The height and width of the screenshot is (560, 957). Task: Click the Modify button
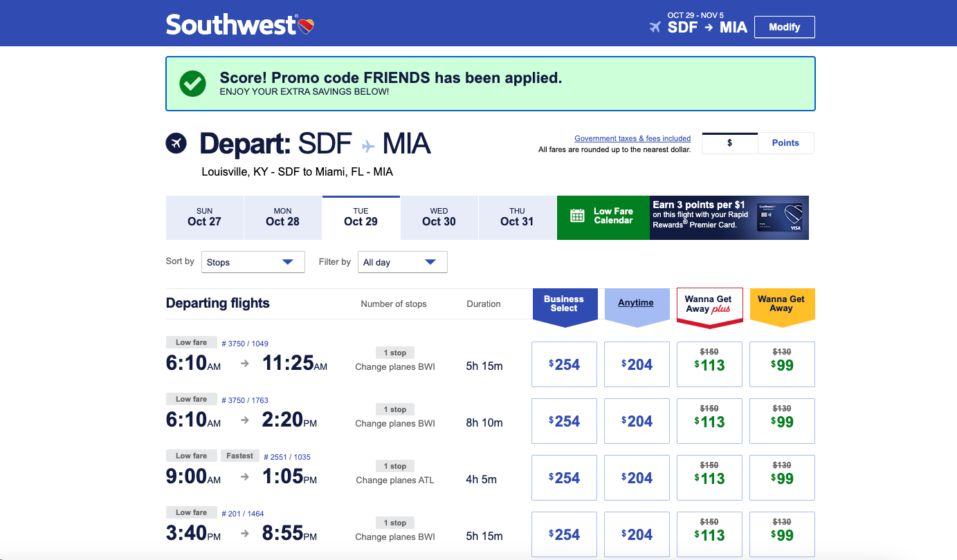[784, 27]
